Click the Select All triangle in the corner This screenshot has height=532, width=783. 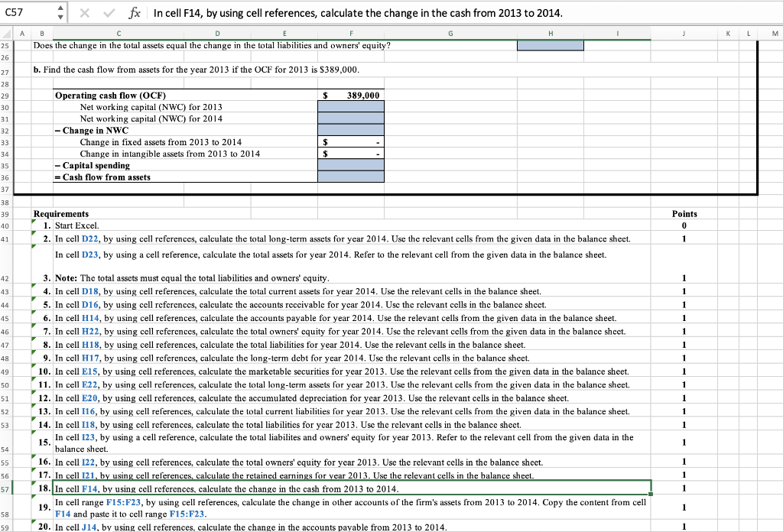pyautogui.click(x=8, y=34)
